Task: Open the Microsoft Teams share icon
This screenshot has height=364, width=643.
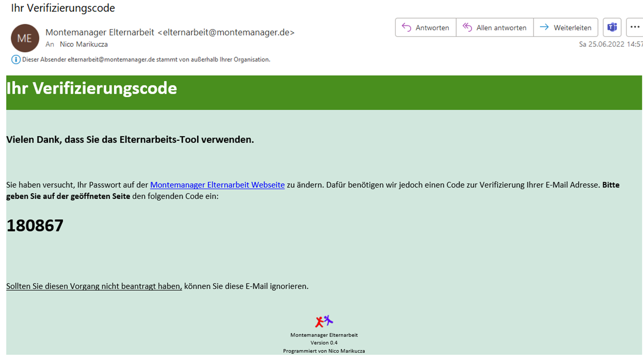Action: [x=612, y=28]
